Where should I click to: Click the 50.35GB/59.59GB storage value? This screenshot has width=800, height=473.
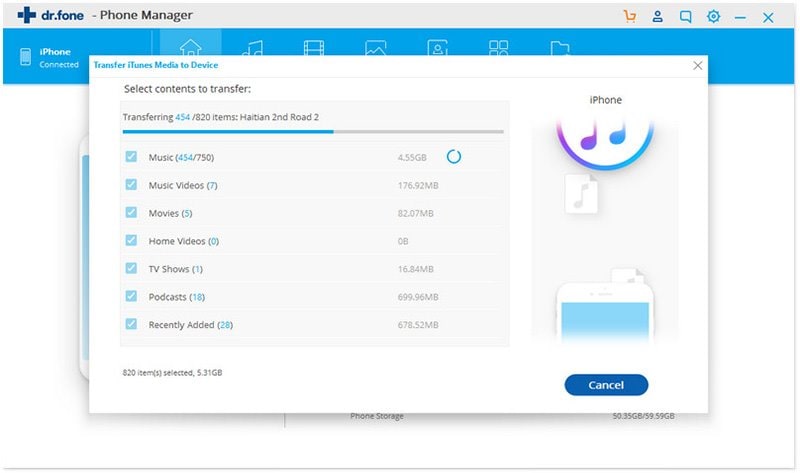(x=643, y=416)
